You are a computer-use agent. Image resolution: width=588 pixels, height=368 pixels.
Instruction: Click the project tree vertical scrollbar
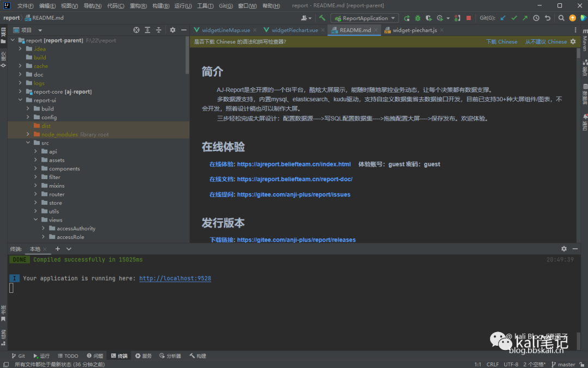(187, 56)
